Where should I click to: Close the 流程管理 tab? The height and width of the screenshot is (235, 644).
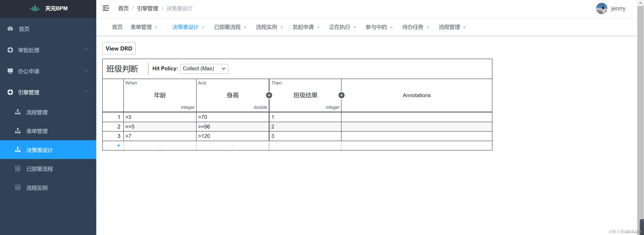464,27
